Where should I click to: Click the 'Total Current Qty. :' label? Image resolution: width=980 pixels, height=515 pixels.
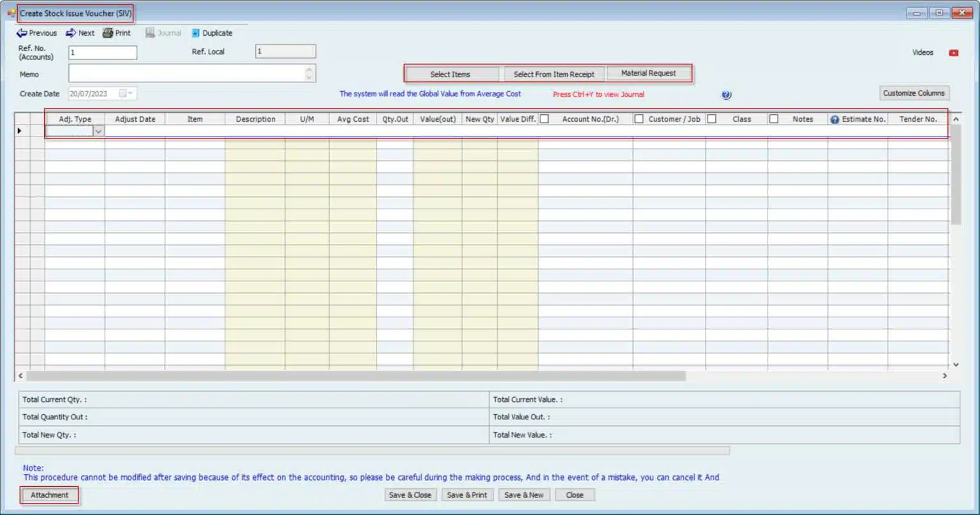tap(54, 399)
